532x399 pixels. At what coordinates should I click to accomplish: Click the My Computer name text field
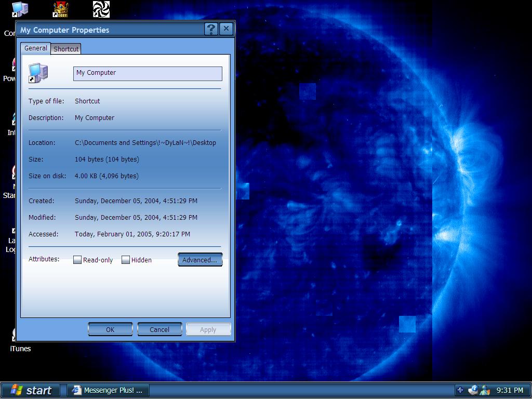[148, 73]
